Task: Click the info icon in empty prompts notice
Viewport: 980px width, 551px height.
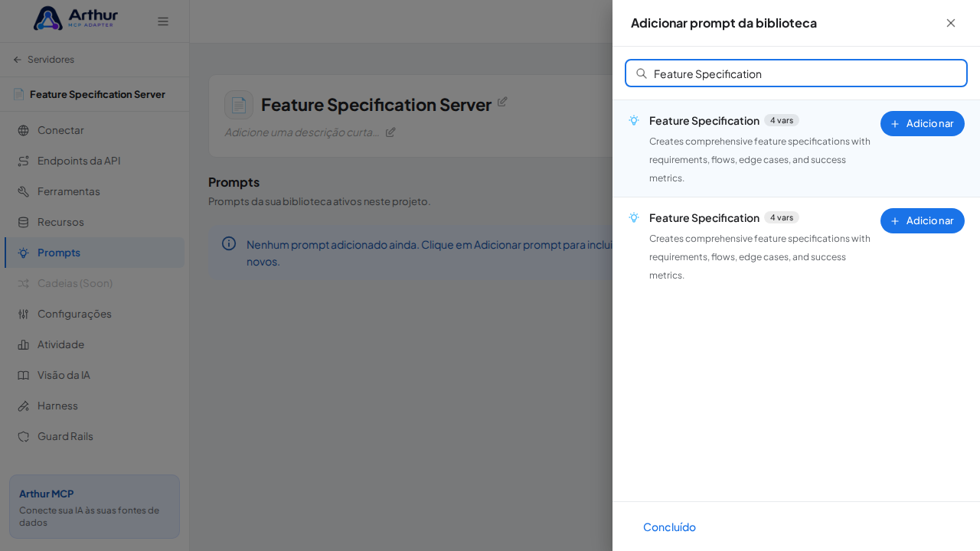Action: [x=229, y=243]
